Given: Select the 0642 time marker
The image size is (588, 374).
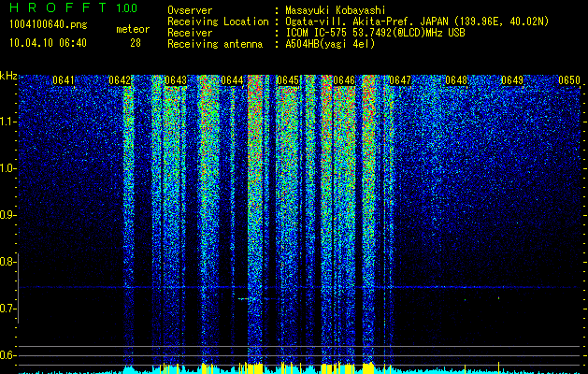Looking at the screenshot, I should [x=120, y=80].
